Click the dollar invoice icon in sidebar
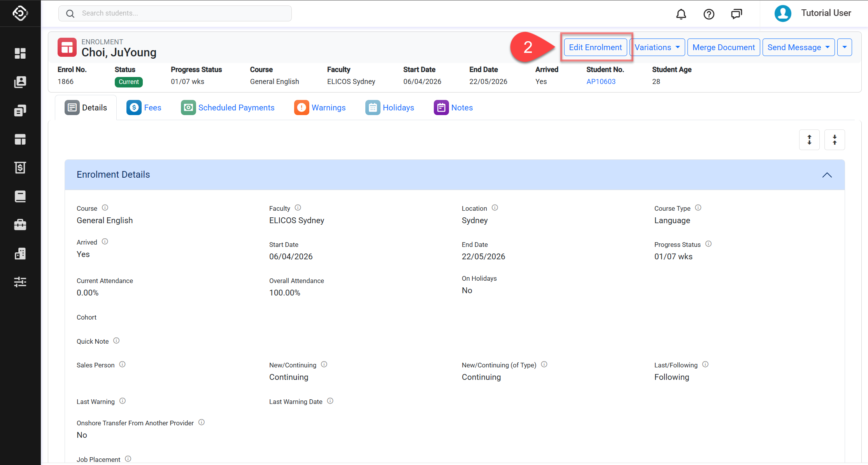Screen dimensions: 868x465 click(x=20, y=168)
